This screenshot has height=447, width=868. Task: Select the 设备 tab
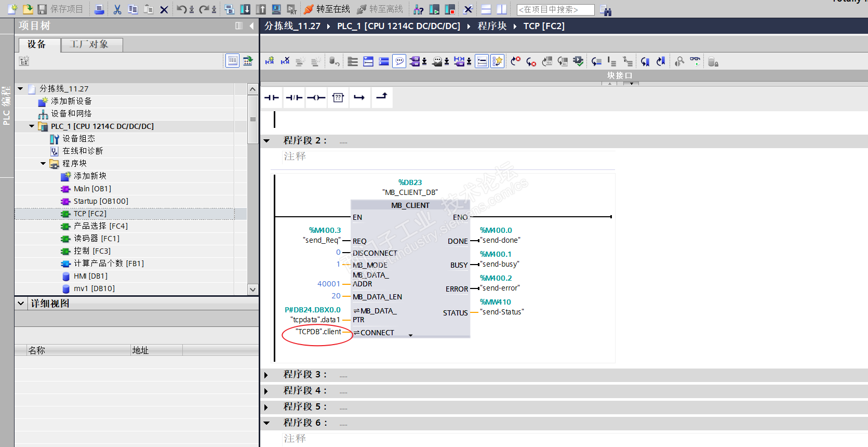(37, 45)
